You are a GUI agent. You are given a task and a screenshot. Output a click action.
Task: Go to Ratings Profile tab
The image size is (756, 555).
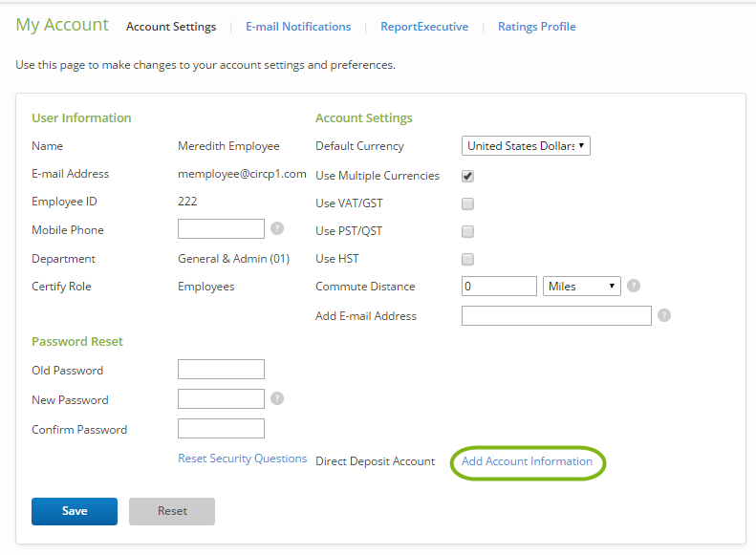pyautogui.click(x=536, y=27)
